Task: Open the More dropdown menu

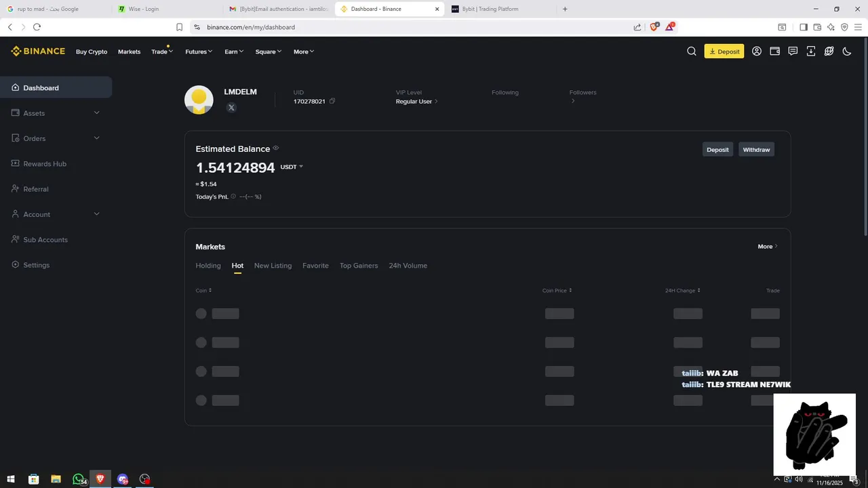Action: [304, 52]
